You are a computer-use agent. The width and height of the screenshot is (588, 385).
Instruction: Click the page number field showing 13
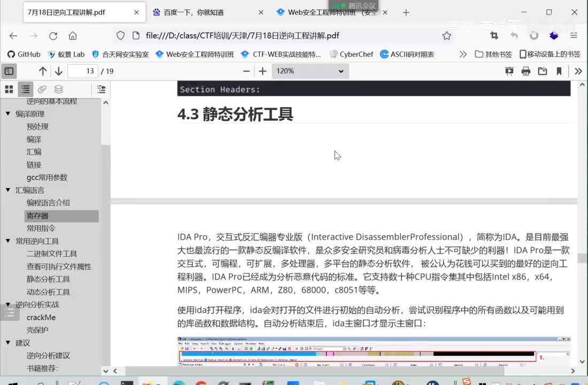click(82, 71)
